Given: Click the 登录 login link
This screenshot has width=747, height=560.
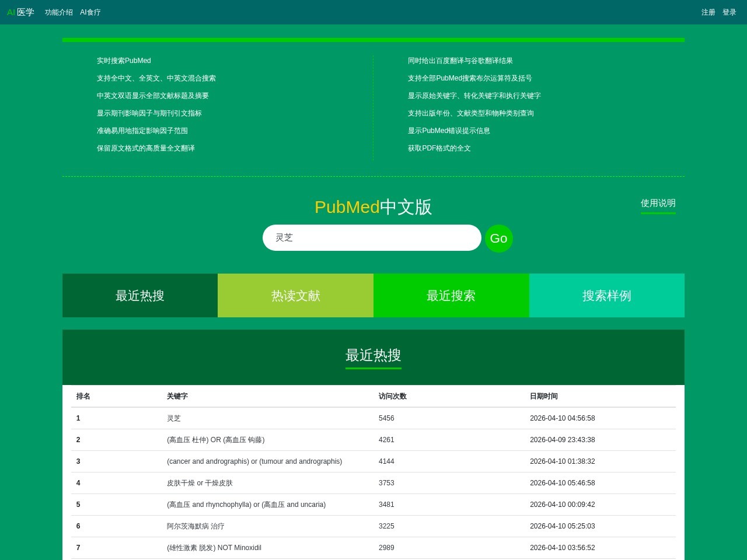Looking at the screenshot, I should click(x=729, y=12).
